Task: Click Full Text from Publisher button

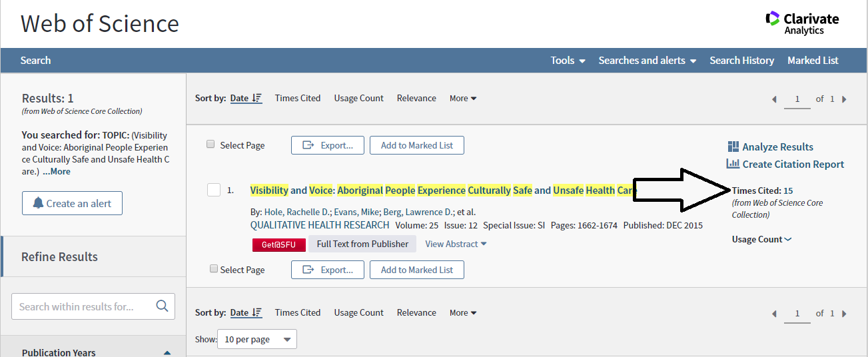Action: tap(362, 244)
